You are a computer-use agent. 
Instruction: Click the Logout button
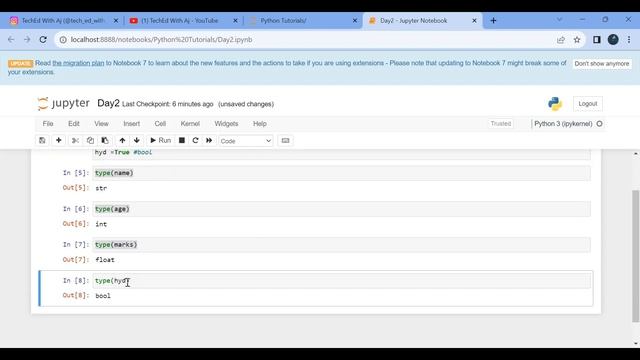click(587, 104)
